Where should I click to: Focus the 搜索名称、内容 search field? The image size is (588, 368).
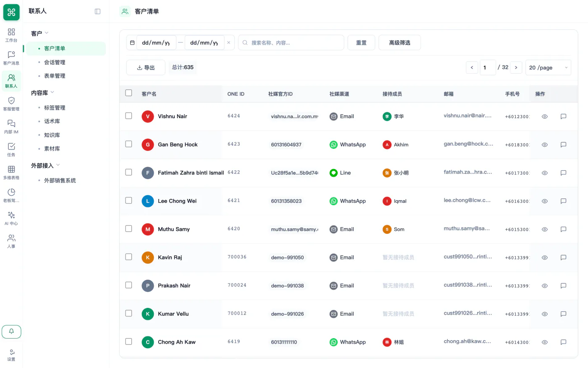click(291, 42)
